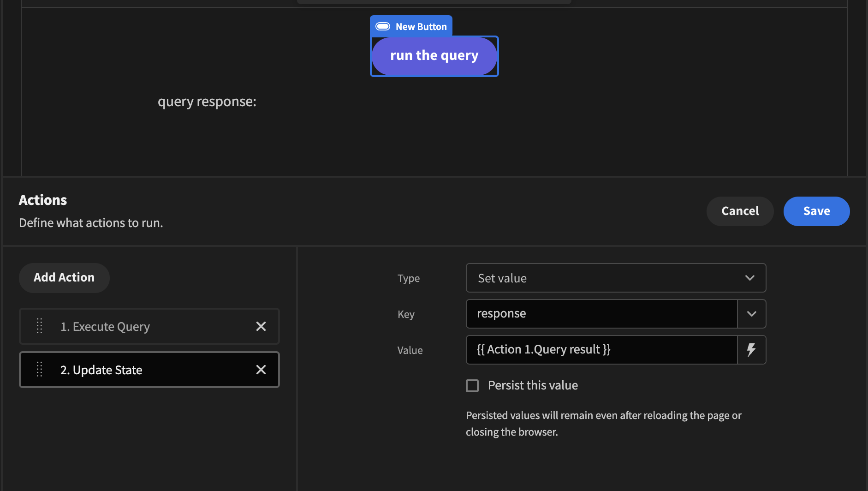The width and height of the screenshot is (868, 491).
Task: Remove the Execute Query action with the X
Action: pyautogui.click(x=261, y=326)
